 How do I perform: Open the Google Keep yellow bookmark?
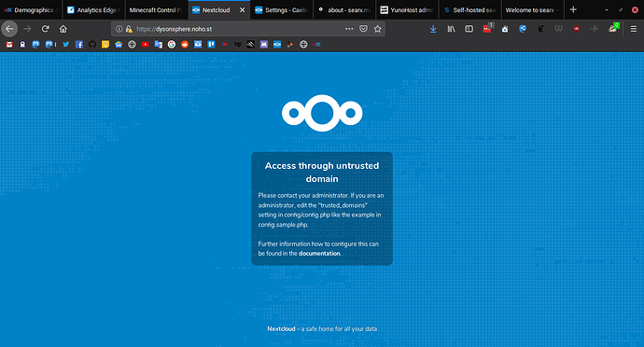(x=105, y=45)
